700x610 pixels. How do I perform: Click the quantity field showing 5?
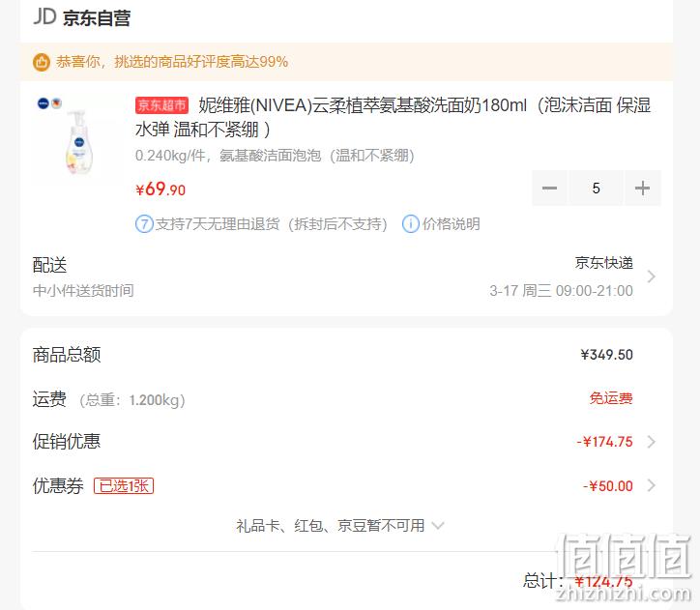coord(596,188)
